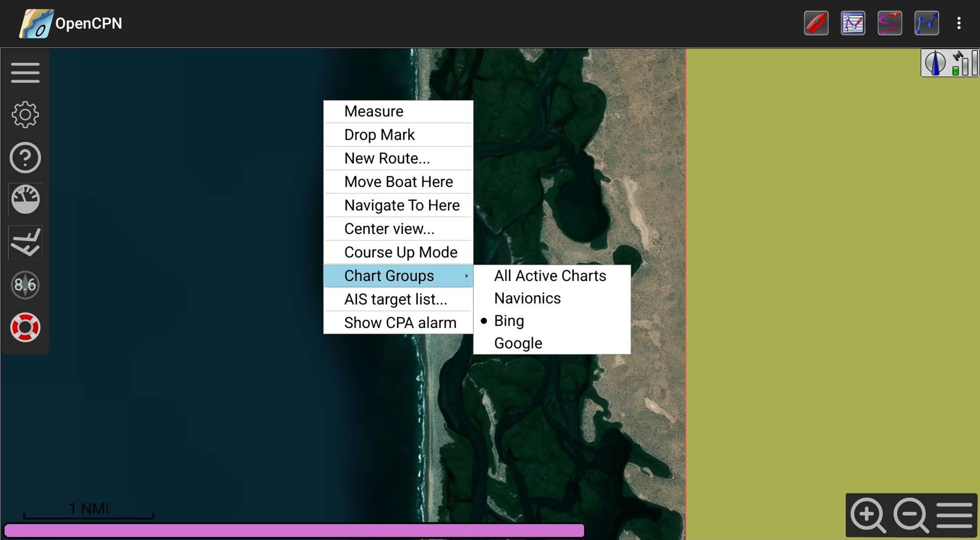
Task: Activate the Create Route tool
Action: 927,23
